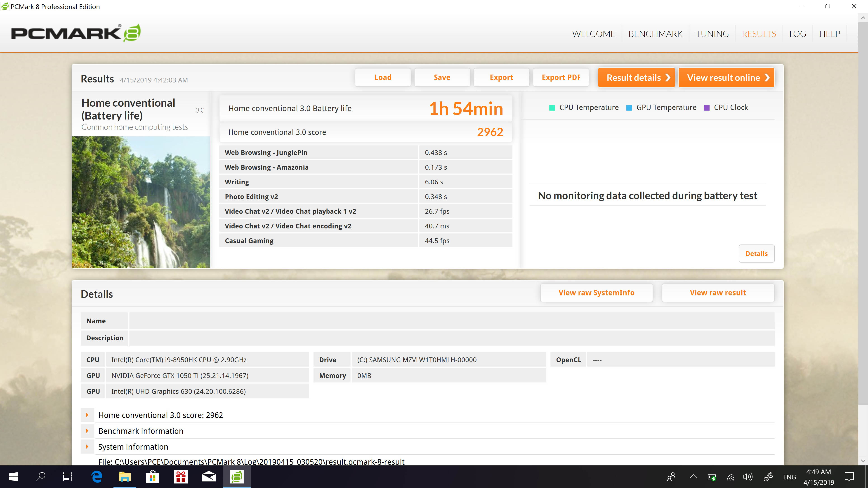868x488 pixels.
Task: Open Action Center notifications icon
Action: point(849,477)
